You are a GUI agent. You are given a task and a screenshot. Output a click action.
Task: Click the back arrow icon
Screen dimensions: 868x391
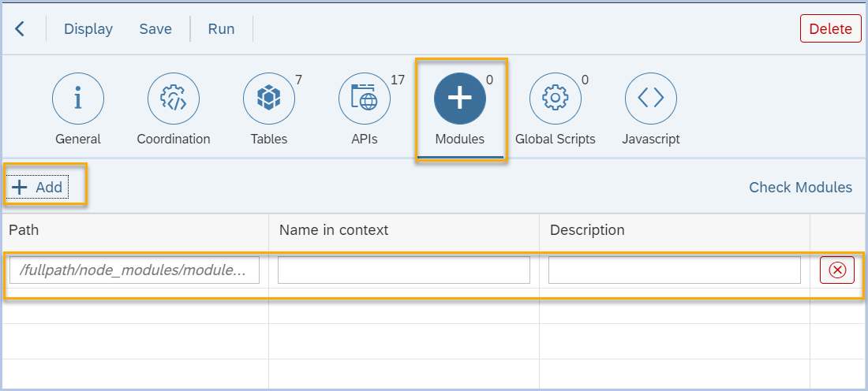[20, 29]
